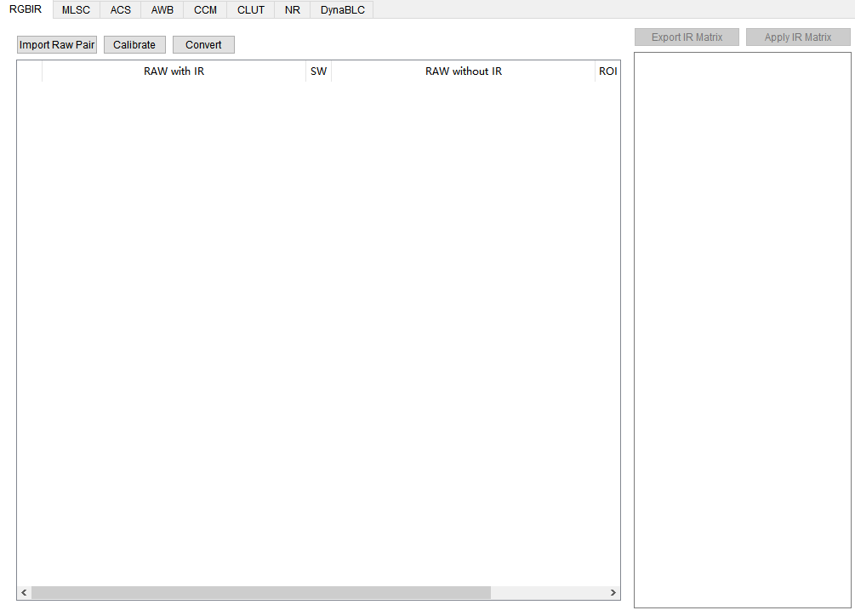This screenshot has height=616, width=855.
Task: Click the horizontal scrollbar left arrow
Action: coord(24,592)
